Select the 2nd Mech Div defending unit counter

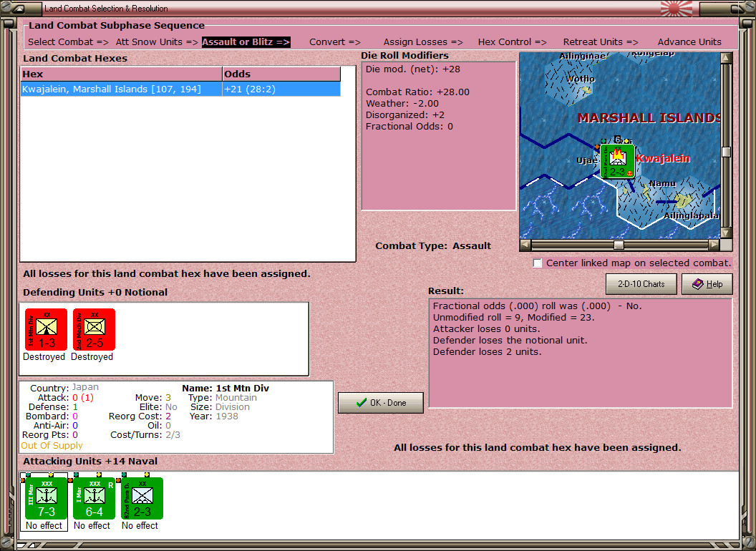click(94, 330)
